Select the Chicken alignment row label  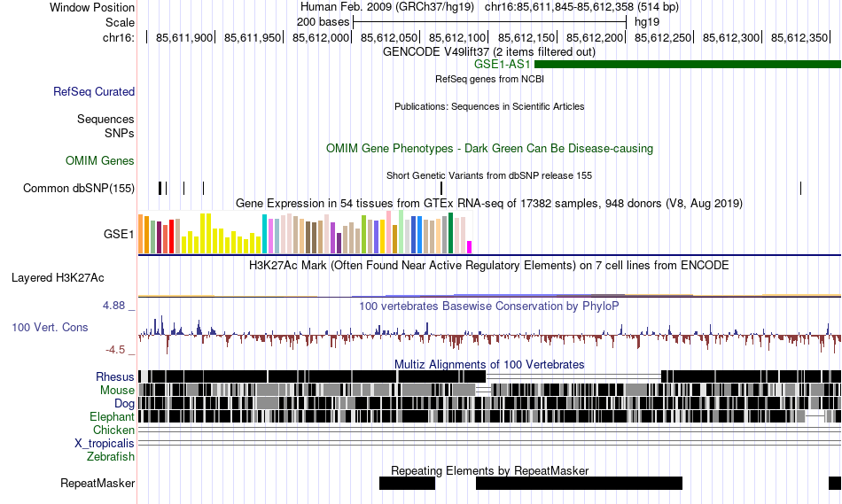113,430
